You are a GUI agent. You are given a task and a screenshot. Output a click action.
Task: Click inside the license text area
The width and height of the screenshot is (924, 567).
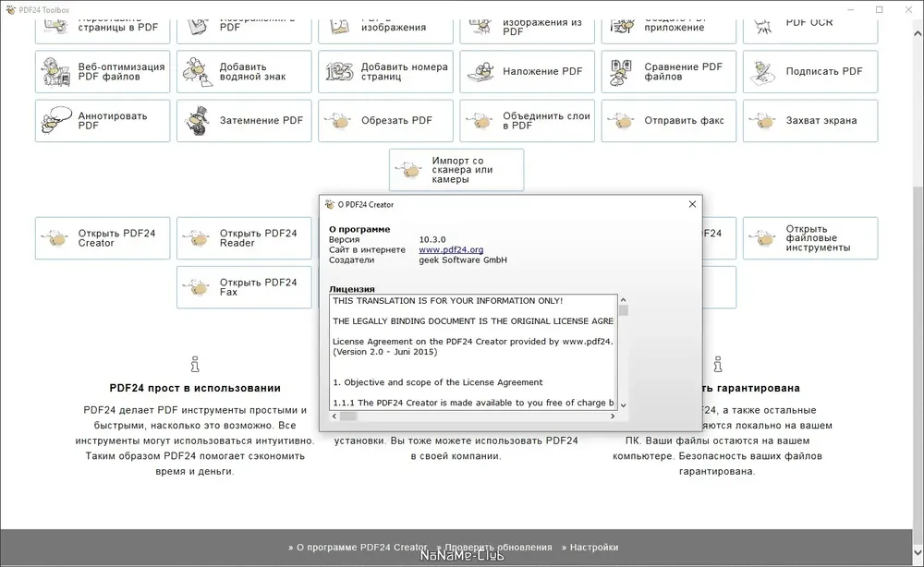pyautogui.click(x=473, y=352)
